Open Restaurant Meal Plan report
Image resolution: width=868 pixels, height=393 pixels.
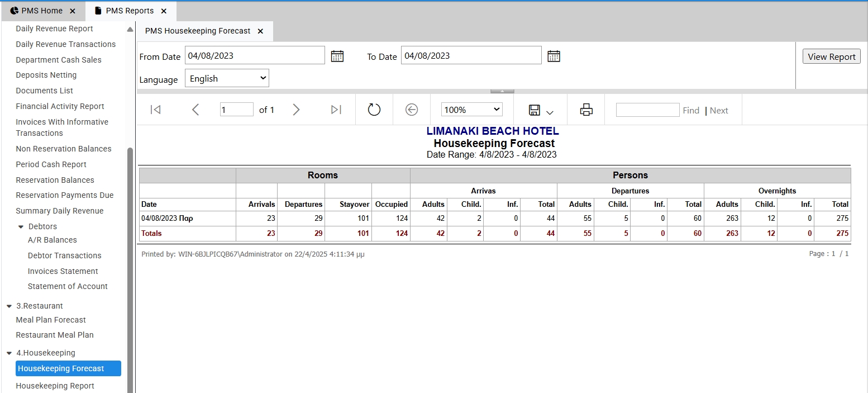tap(55, 335)
